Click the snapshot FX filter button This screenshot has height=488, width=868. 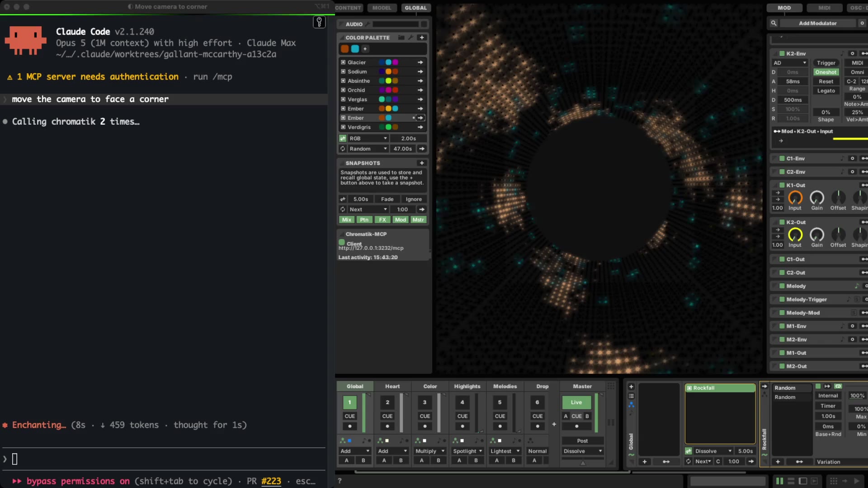(382, 220)
